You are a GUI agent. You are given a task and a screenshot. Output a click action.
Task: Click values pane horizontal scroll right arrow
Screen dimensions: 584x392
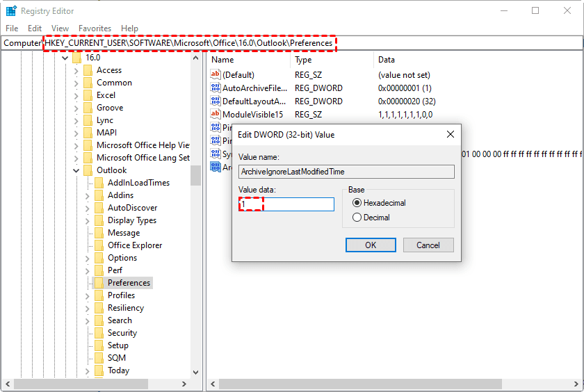576,384
